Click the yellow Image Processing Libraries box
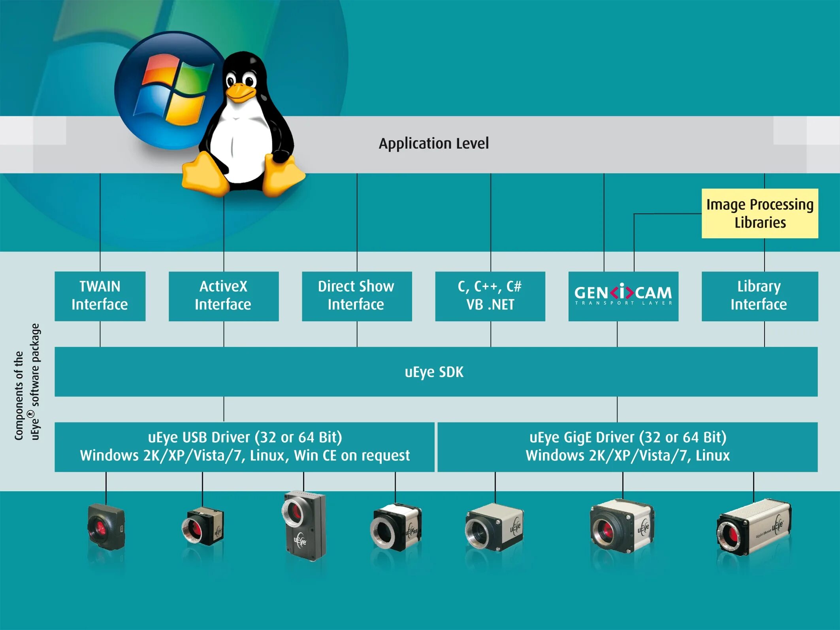The image size is (840, 630). (759, 213)
